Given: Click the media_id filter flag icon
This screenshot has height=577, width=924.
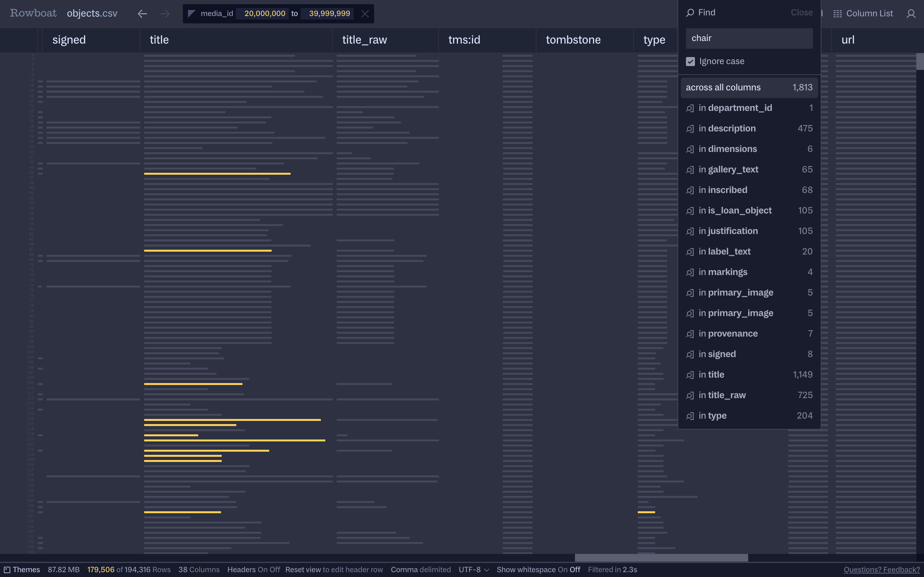Looking at the screenshot, I should click(192, 14).
